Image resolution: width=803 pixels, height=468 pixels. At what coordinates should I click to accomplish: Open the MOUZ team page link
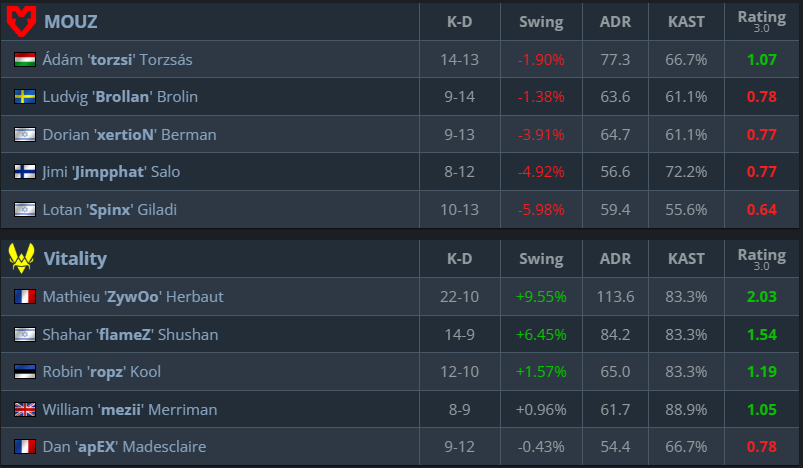(x=70, y=21)
